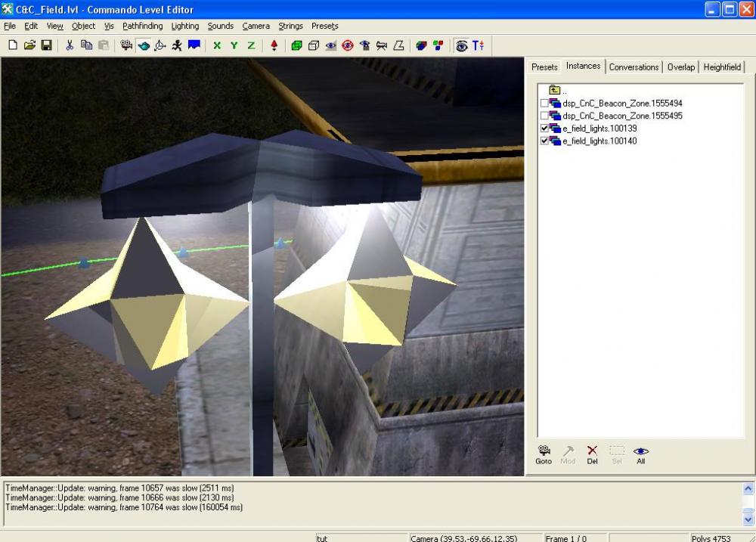The height and width of the screenshot is (542, 756).
Task: Switch to the Presets tab
Action: coord(544,67)
